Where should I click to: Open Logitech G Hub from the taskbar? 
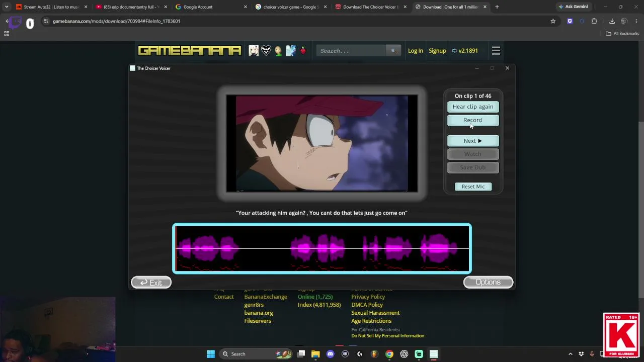click(x=360, y=354)
